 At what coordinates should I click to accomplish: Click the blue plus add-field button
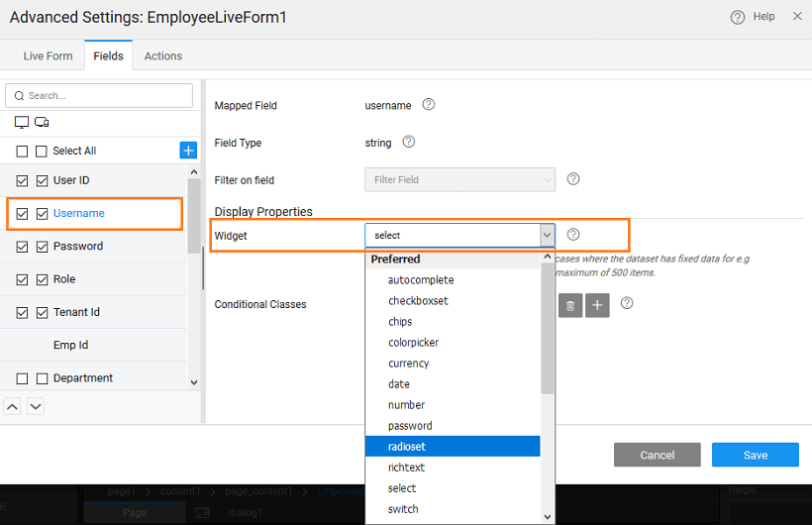[x=188, y=151]
